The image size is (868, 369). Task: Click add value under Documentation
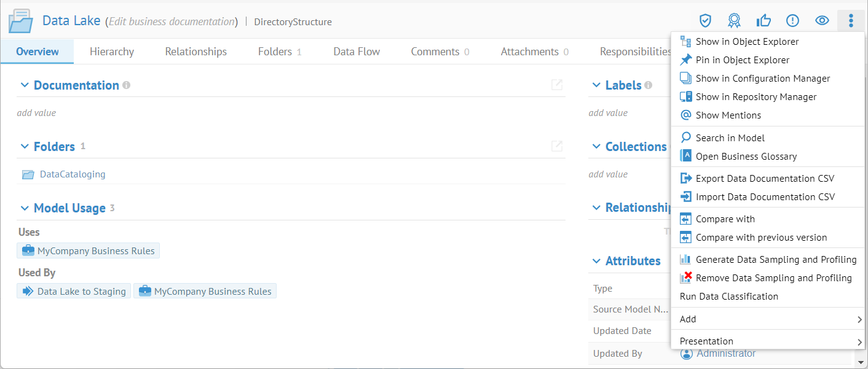pyautogui.click(x=36, y=113)
